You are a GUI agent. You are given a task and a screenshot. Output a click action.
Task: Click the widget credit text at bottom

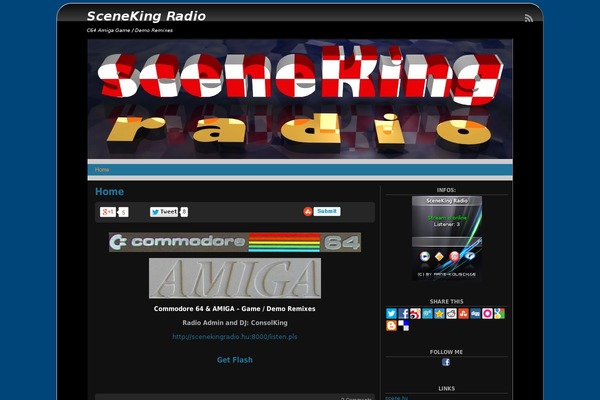pos(447,274)
